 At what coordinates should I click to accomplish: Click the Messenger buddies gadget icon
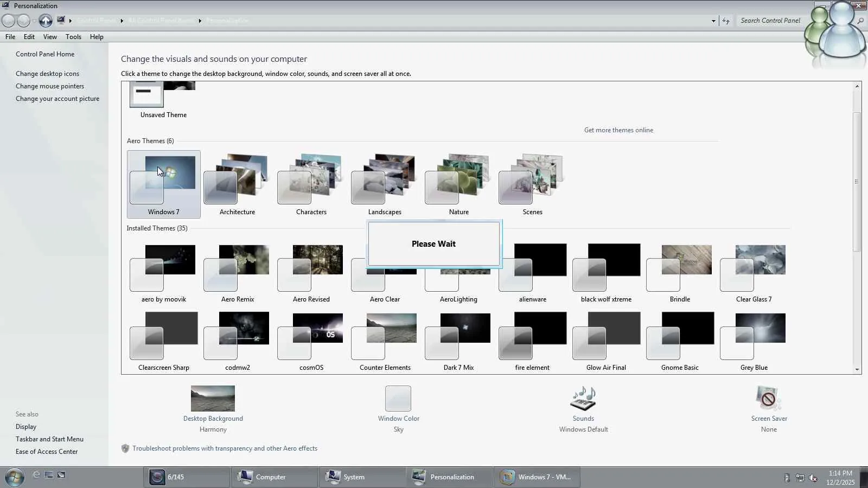coord(835,35)
